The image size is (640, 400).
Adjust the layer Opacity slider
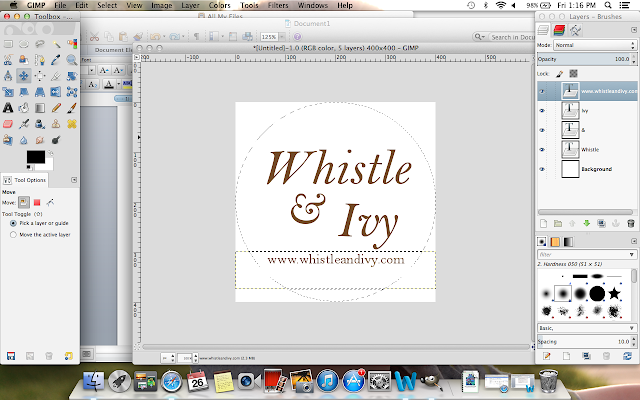click(x=584, y=59)
